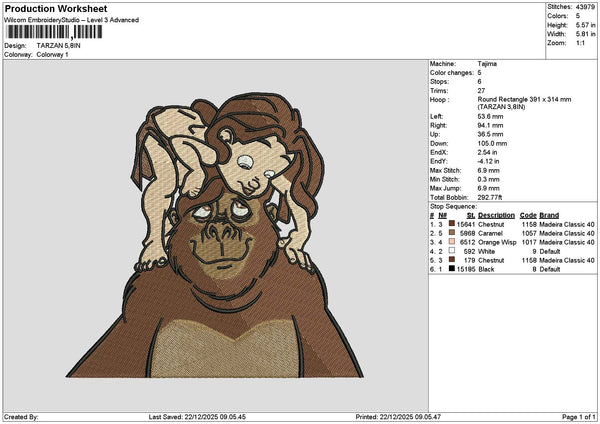600x424 pixels.
Task: Select the 'Page 1 of 1' footer text
Action: (x=579, y=417)
